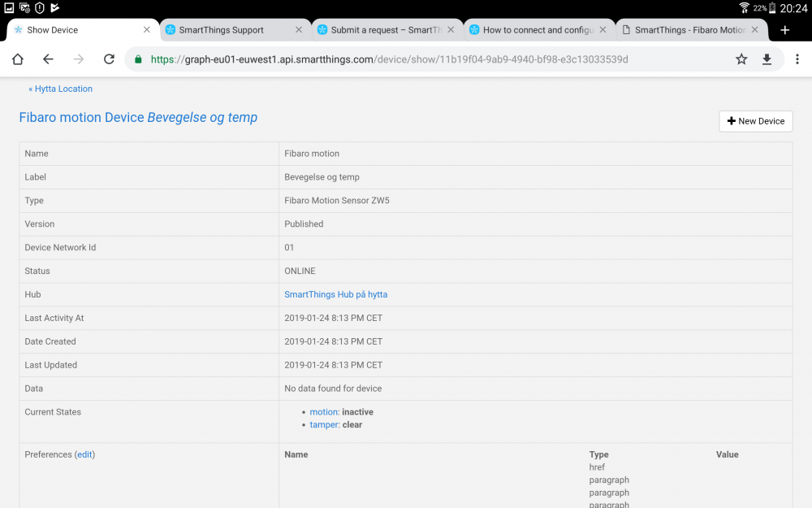Viewport: 812px width, 508px height.
Task: Navigate back to the previous page
Action: [48, 59]
